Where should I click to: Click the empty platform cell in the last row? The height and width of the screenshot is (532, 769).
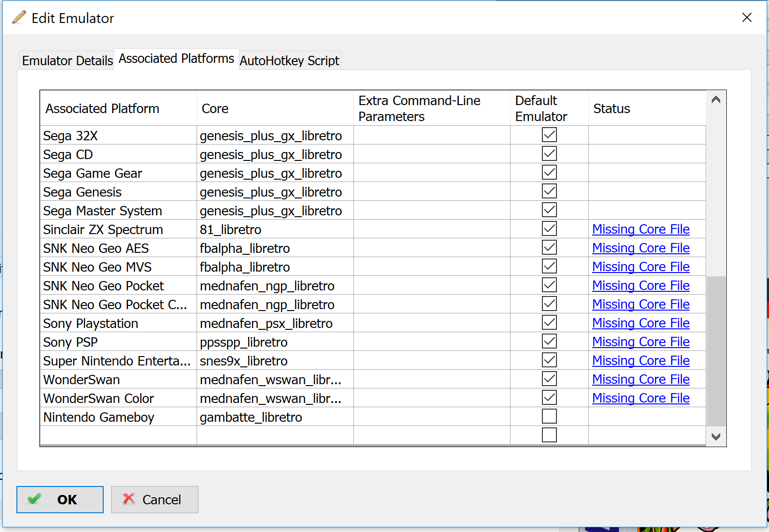(x=118, y=435)
